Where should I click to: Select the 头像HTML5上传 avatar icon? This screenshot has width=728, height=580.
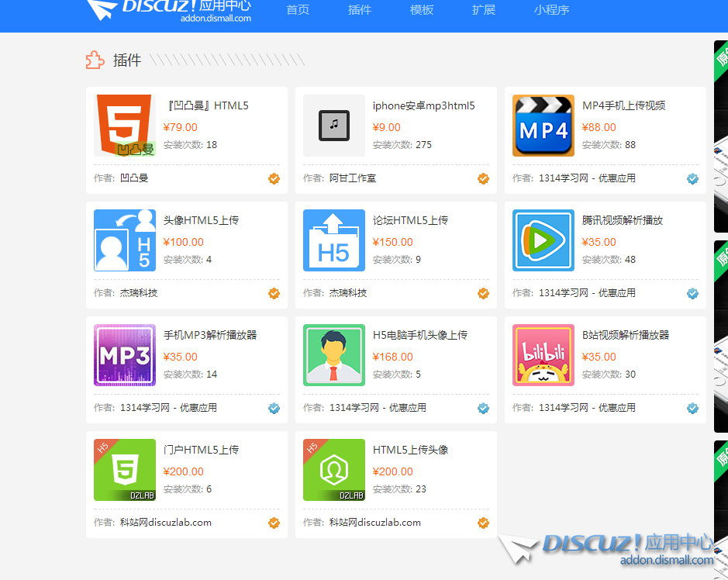click(124, 240)
